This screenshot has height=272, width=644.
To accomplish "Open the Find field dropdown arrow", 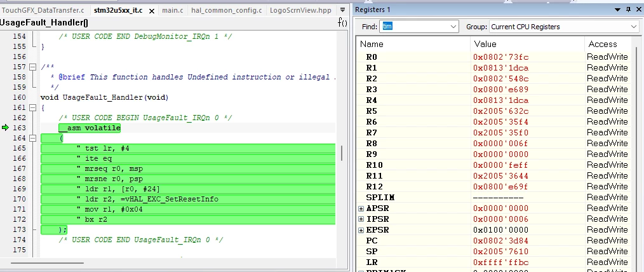I will tap(453, 26).
